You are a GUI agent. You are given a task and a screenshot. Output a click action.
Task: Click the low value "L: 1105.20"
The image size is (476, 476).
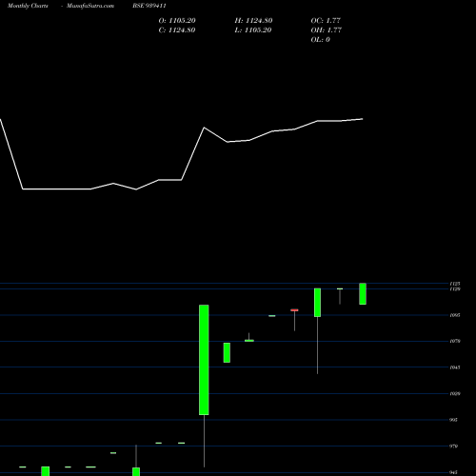coord(253,30)
